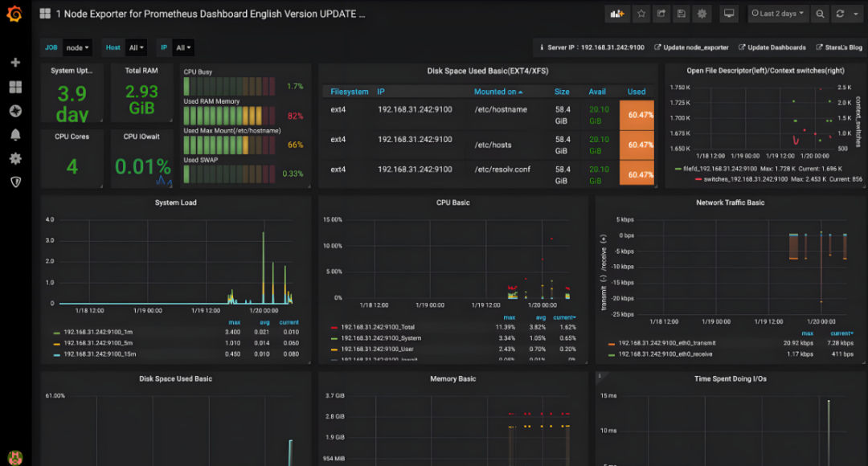Screen dimensions: 868x466
Task: Open the System Load panel title menu
Action: pos(175,202)
